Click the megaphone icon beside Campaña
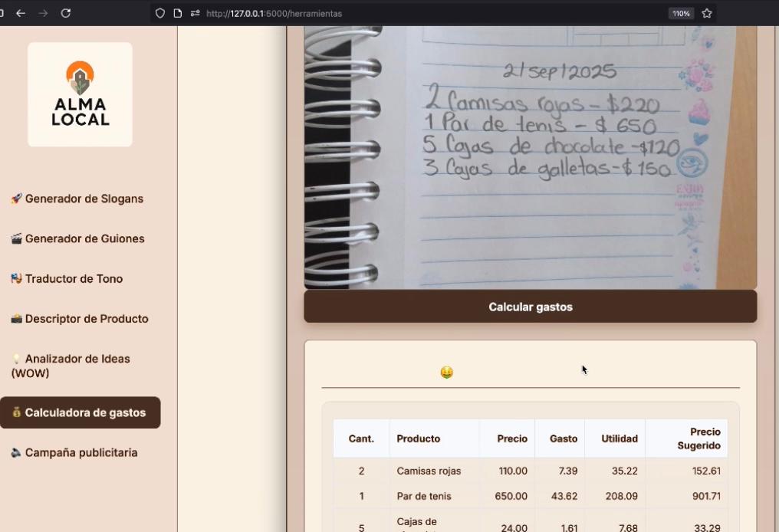The image size is (779, 532). pyautogui.click(x=16, y=452)
